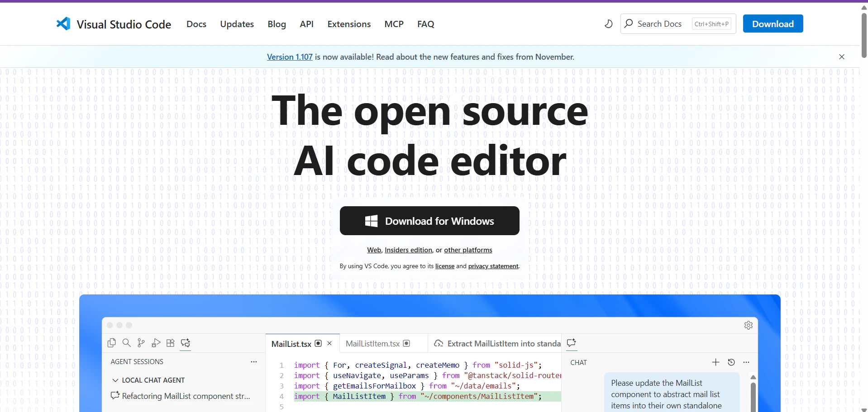The width and height of the screenshot is (868, 412).
Task: Click the chat message about updating MailList
Action: pos(672,392)
